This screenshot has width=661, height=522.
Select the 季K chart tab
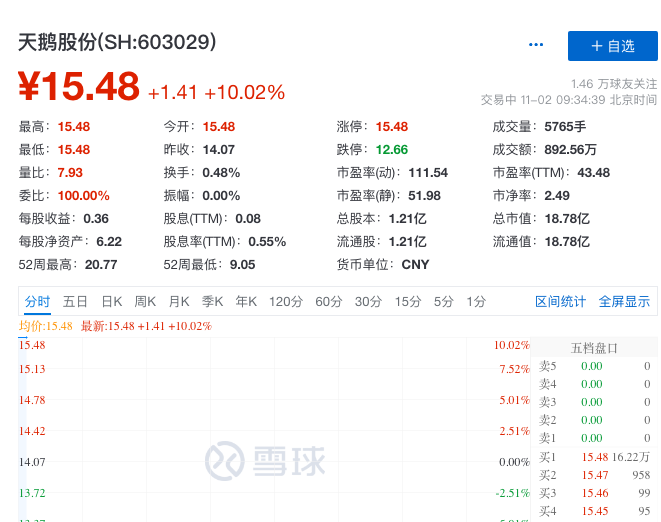(212, 301)
